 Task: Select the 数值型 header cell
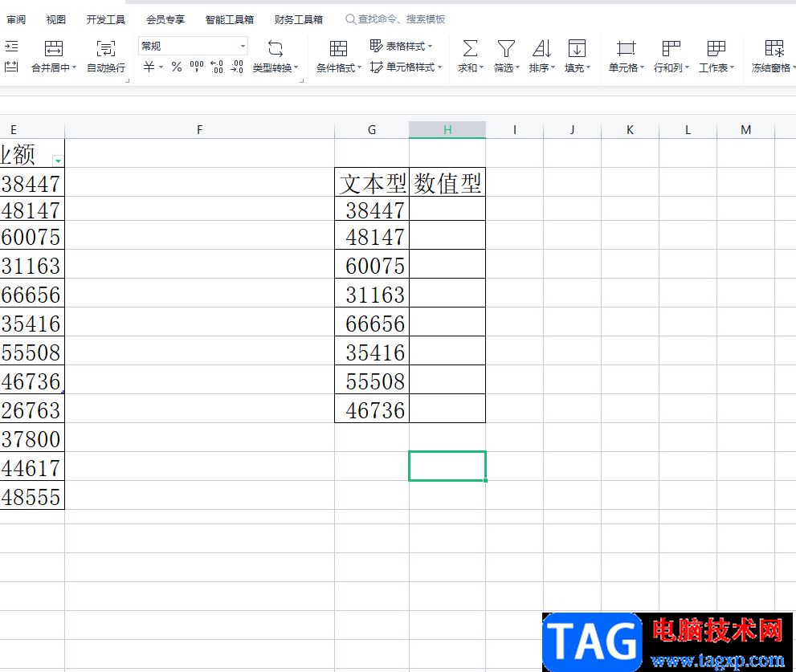pyautogui.click(x=447, y=182)
